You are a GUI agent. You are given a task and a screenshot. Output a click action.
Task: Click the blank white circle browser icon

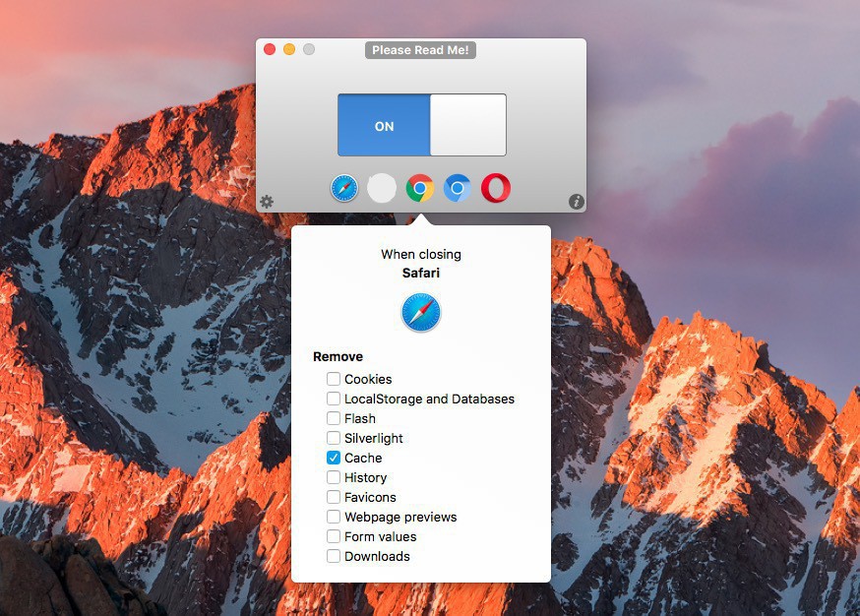[x=382, y=187]
